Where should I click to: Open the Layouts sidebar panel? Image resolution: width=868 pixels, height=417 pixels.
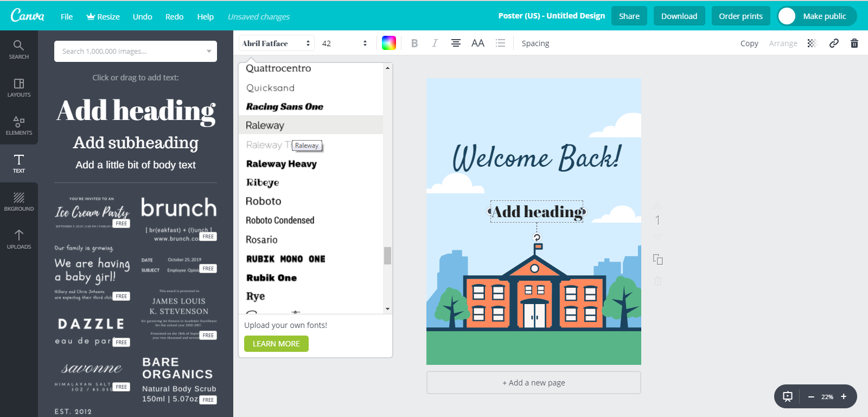tap(19, 87)
